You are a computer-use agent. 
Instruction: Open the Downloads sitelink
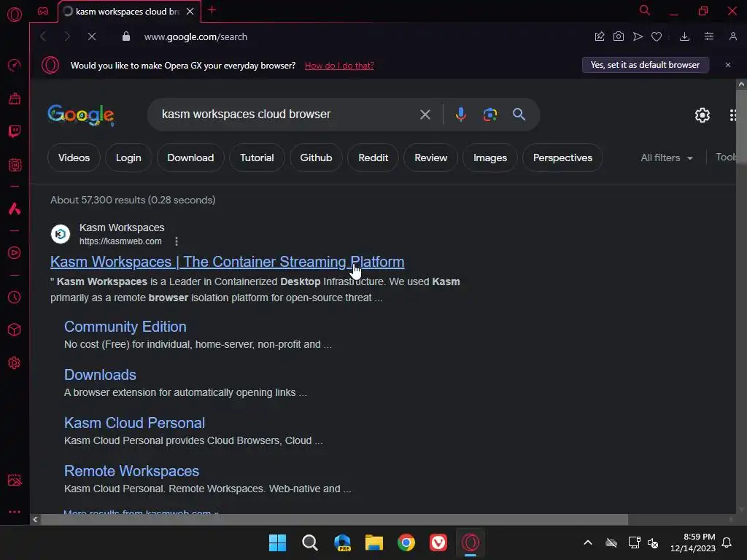click(x=100, y=375)
